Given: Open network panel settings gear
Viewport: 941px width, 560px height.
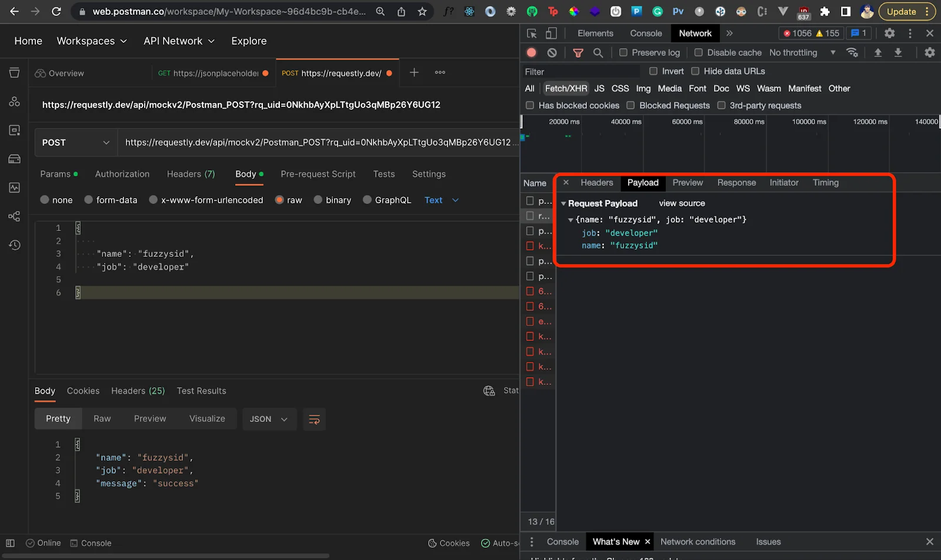Looking at the screenshot, I should tap(929, 52).
